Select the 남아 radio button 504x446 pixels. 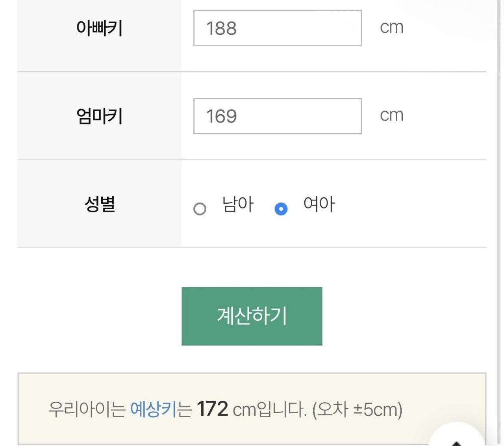point(200,208)
